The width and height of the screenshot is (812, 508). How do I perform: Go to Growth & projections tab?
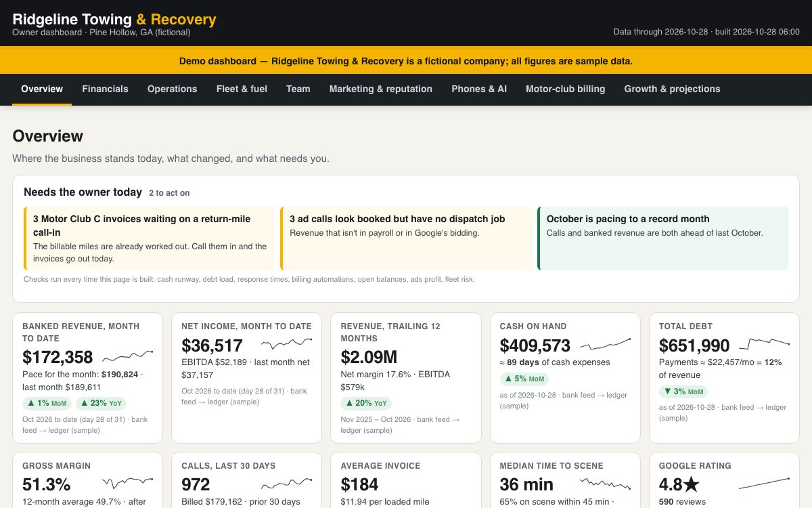point(672,89)
